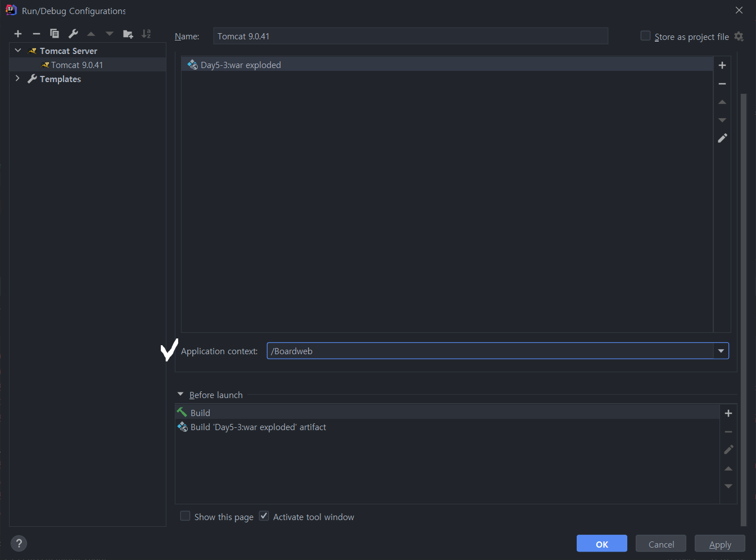
Task: Close the Run/Debug Configurations dialog
Action: [739, 10]
